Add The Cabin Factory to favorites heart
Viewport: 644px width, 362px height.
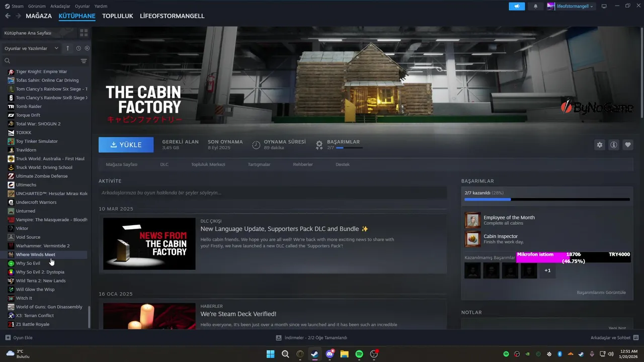click(x=628, y=145)
